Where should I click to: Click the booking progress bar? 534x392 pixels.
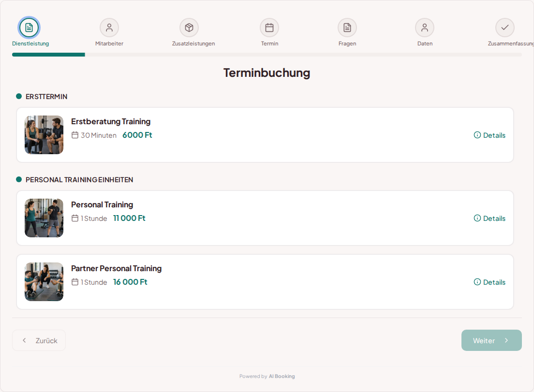tap(267, 55)
